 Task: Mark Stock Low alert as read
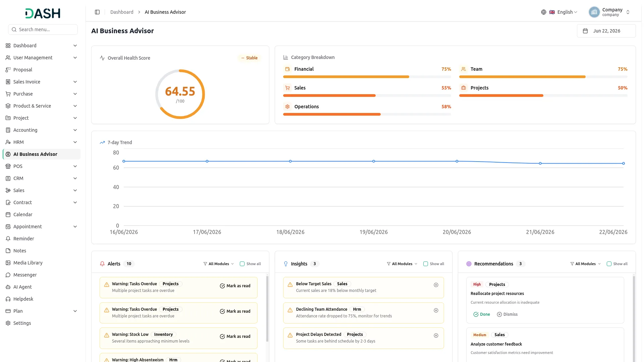[235, 337]
